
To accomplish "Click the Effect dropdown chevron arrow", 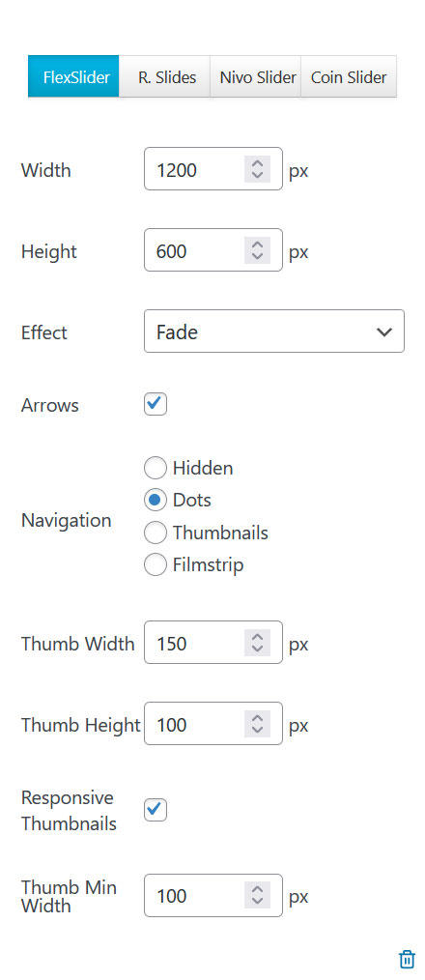I will [384, 331].
